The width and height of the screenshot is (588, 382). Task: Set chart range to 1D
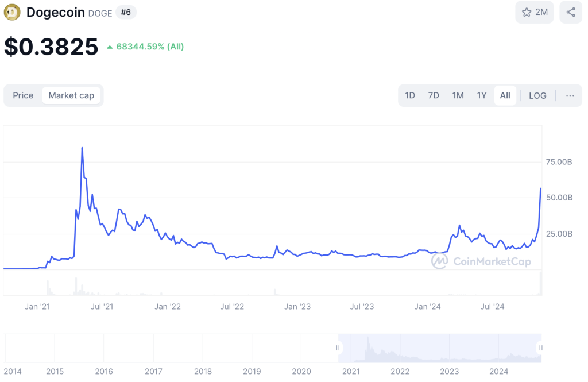point(410,96)
